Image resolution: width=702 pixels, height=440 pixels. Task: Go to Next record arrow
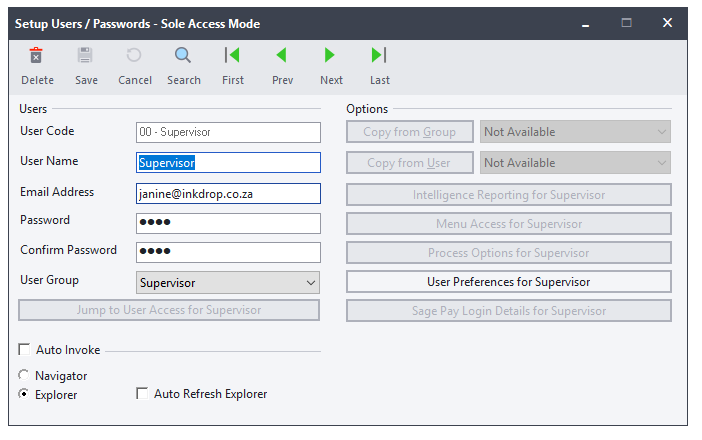tap(330, 56)
